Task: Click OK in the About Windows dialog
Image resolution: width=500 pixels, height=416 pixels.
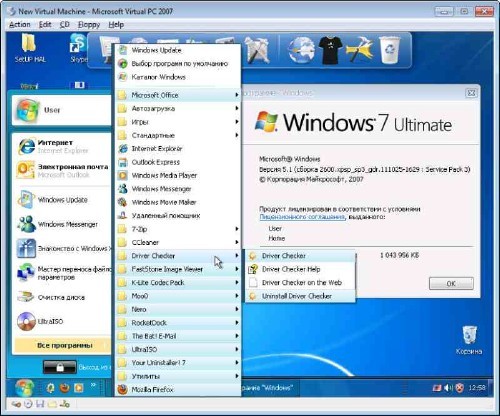Action: [x=451, y=284]
